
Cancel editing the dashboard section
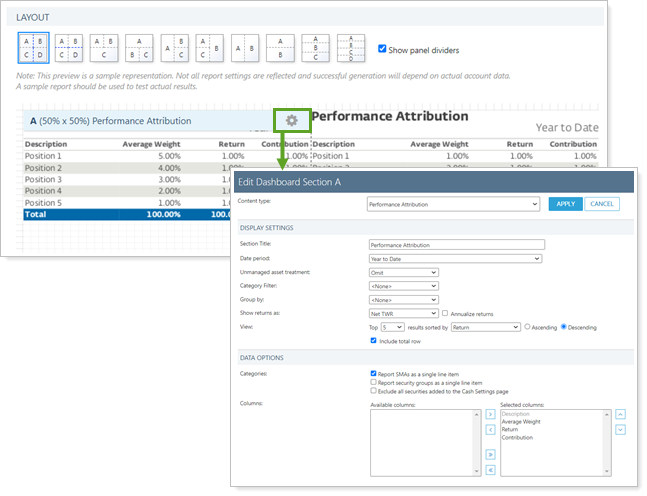[x=602, y=204]
